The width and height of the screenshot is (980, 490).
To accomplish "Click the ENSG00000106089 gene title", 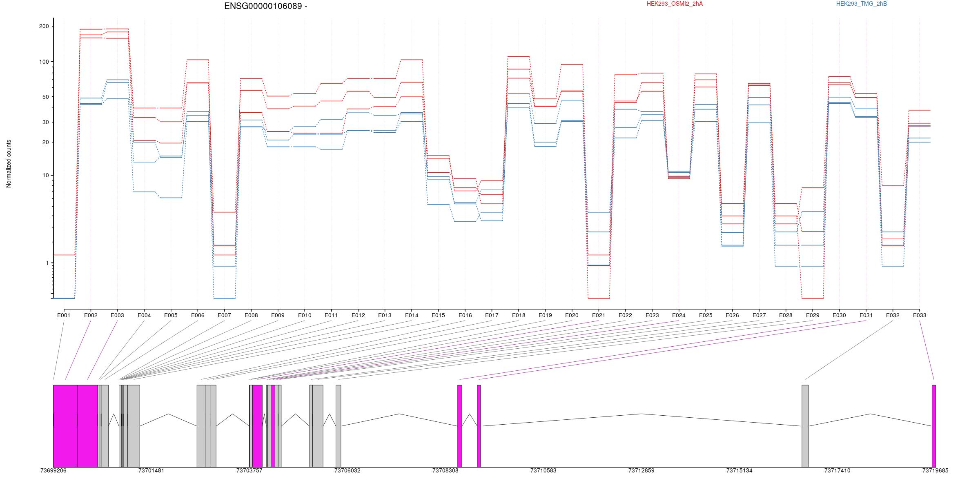I will coord(266,6).
